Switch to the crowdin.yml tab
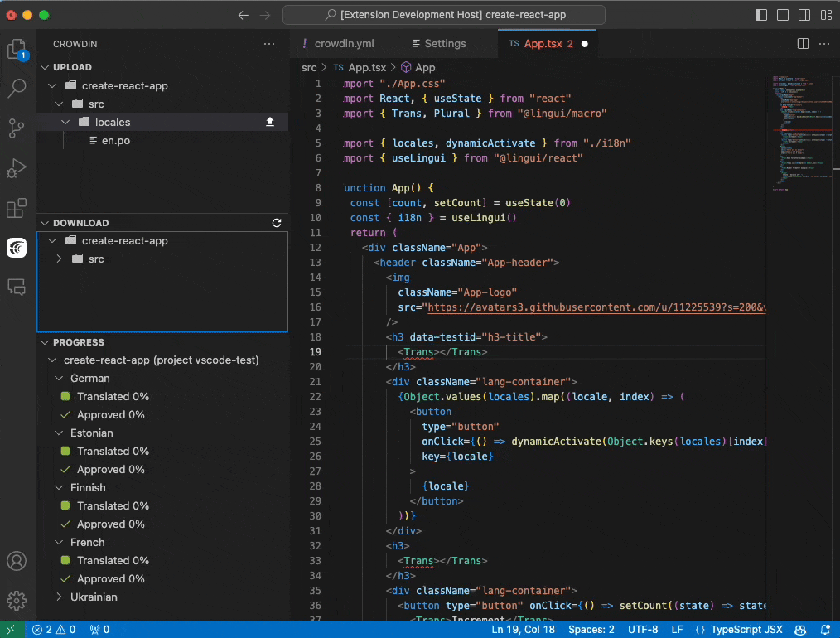This screenshot has height=638, width=840. coord(345,44)
